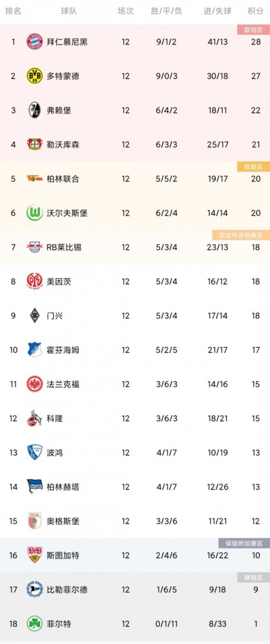Click the Mainz red crest icon
The height and width of the screenshot is (644, 270).
click(x=35, y=281)
